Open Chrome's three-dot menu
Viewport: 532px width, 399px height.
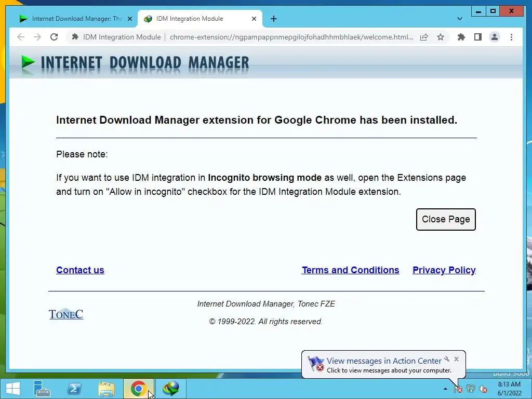[511, 37]
